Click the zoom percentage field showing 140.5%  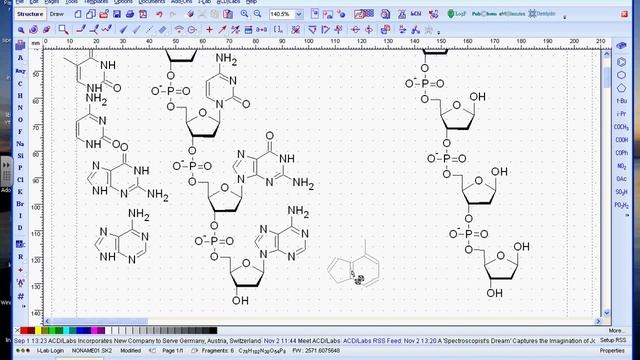click(282, 14)
